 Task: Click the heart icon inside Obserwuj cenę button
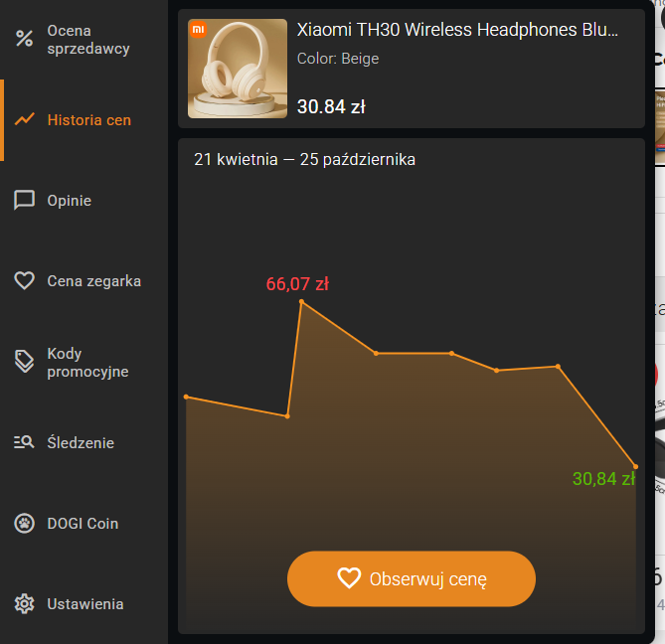pyautogui.click(x=349, y=578)
